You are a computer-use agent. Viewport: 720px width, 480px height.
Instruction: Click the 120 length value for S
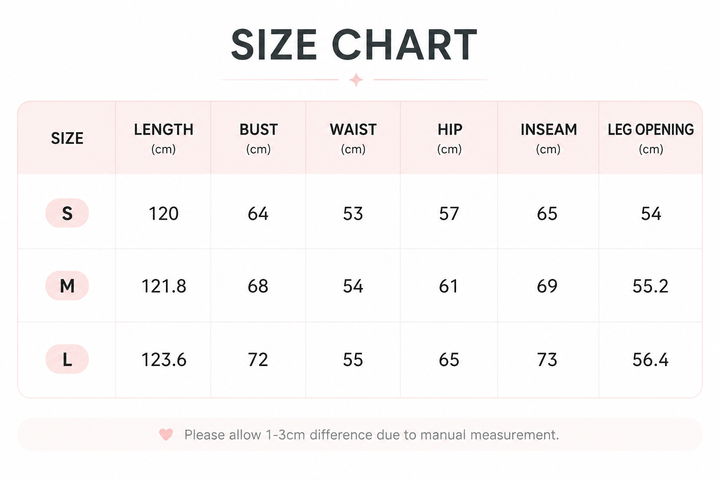coord(163,214)
